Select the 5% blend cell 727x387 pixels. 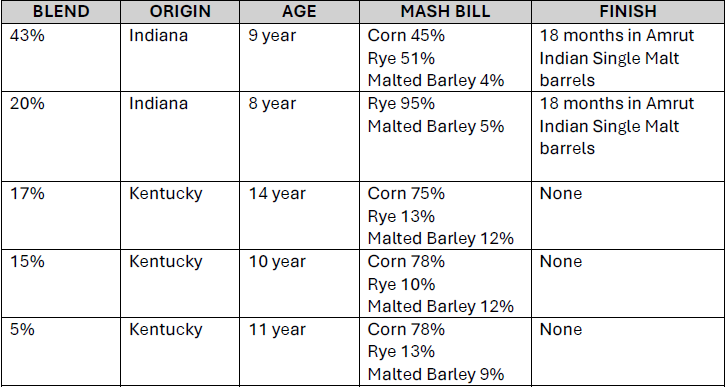pyautogui.click(x=61, y=352)
